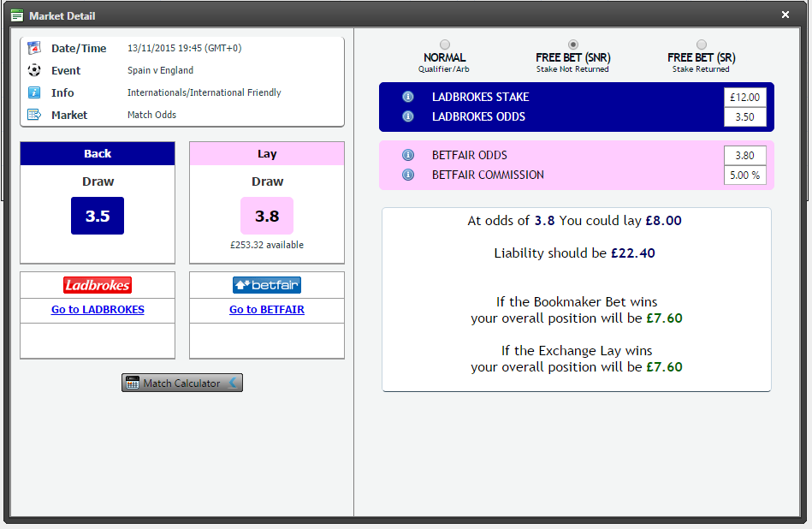Click the Betfair logo

click(x=267, y=285)
